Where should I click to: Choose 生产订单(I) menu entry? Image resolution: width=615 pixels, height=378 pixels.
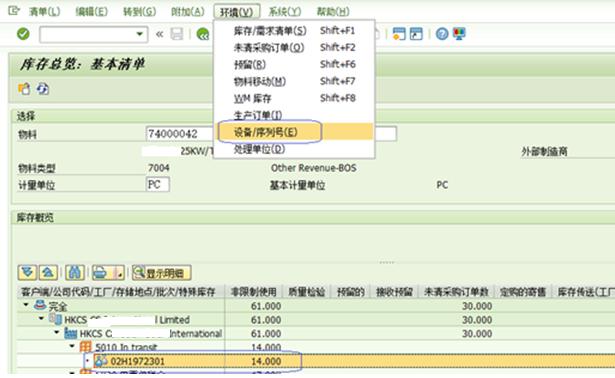click(294, 115)
